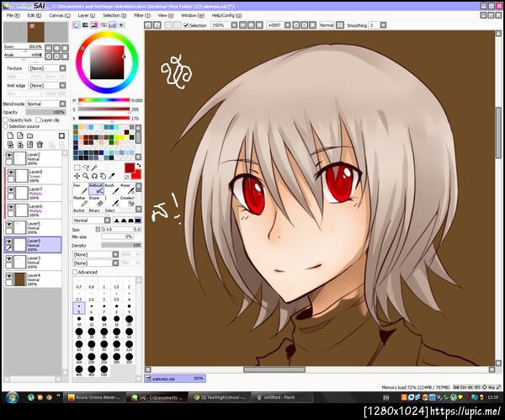Open the Windows Start button
The image size is (505, 420).
point(13,397)
